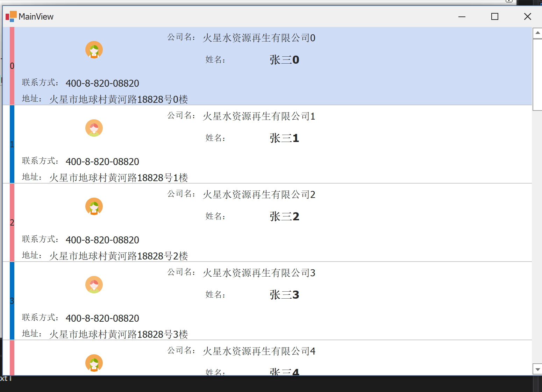This screenshot has height=392, width=542.
Task: Click the blue index bar labeled 3
Action: pyautogui.click(x=12, y=300)
